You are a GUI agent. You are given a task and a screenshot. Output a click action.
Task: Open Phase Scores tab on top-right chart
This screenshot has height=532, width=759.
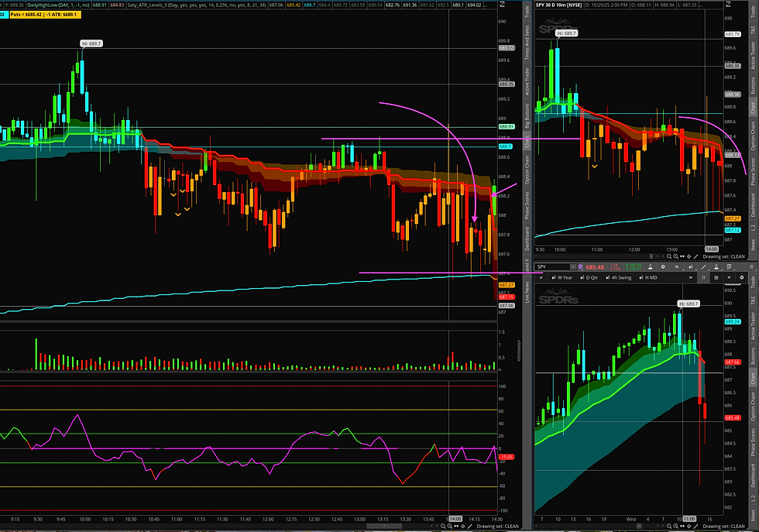753,171
